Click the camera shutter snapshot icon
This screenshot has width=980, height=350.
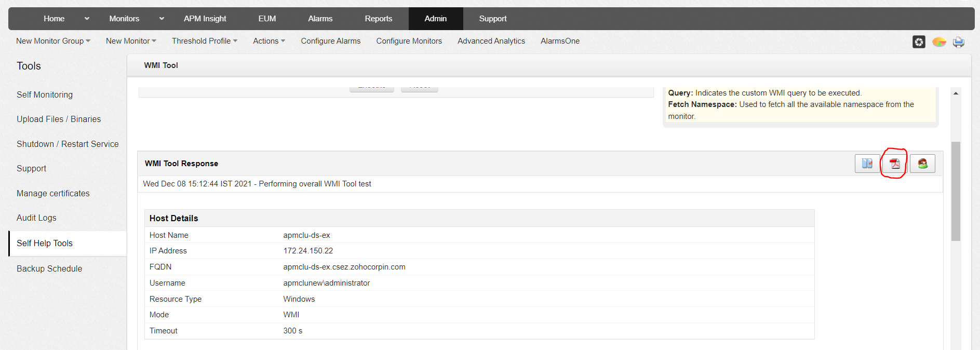(x=919, y=42)
